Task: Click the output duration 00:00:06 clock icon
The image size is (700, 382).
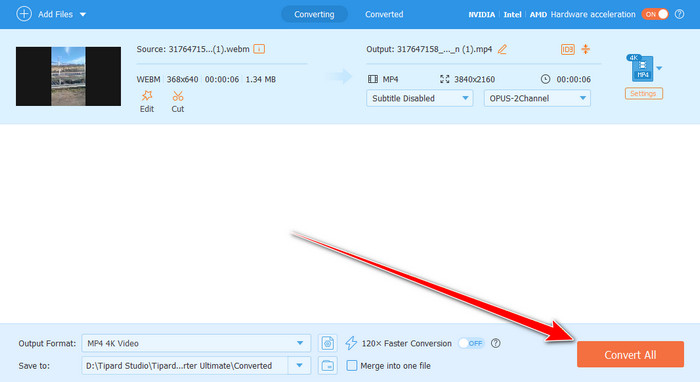Action: [x=545, y=79]
